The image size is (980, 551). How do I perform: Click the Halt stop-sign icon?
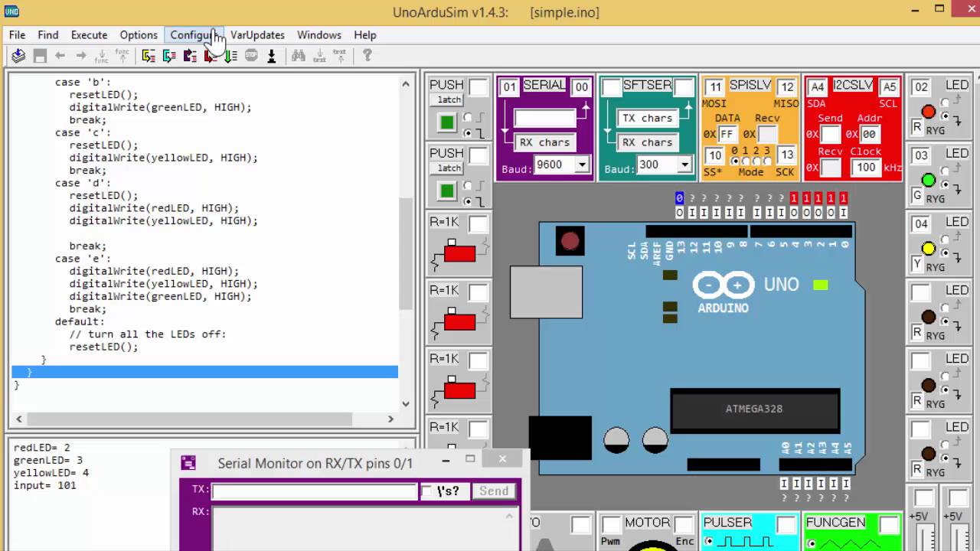(251, 56)
